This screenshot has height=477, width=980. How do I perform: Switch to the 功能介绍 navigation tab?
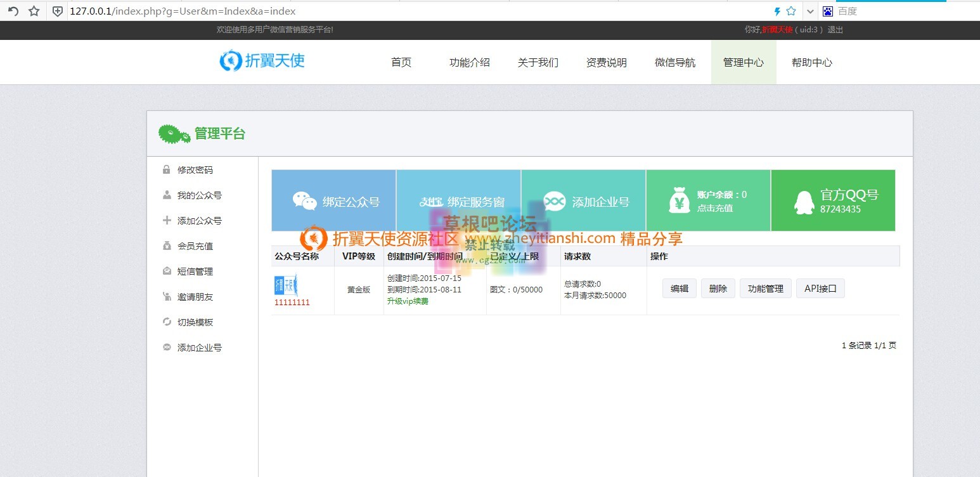click(x=469, y=62)
